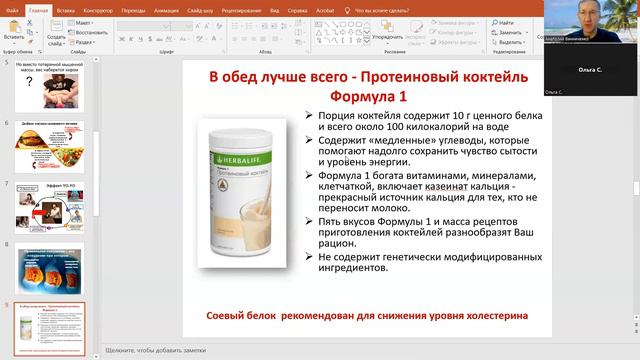Click the Упорядочить arrange icon
Screen dimensions: 640x360
pyautogui.click(x=387, y=27)
